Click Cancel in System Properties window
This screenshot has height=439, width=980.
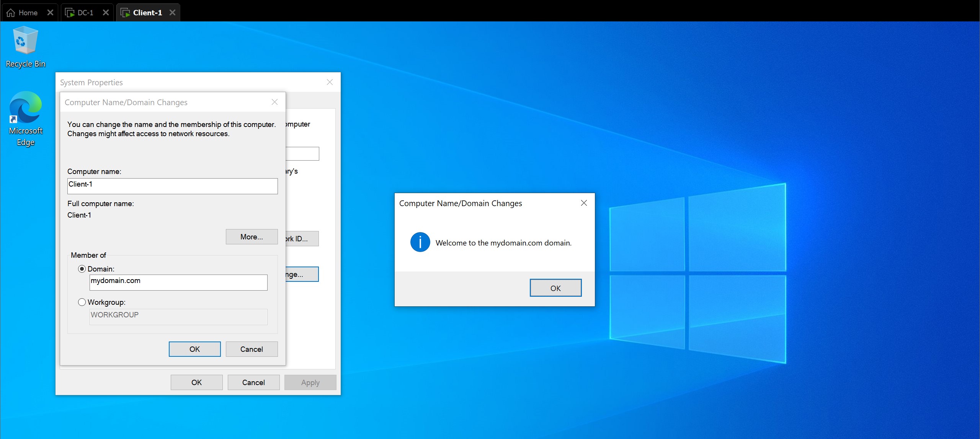253,382
